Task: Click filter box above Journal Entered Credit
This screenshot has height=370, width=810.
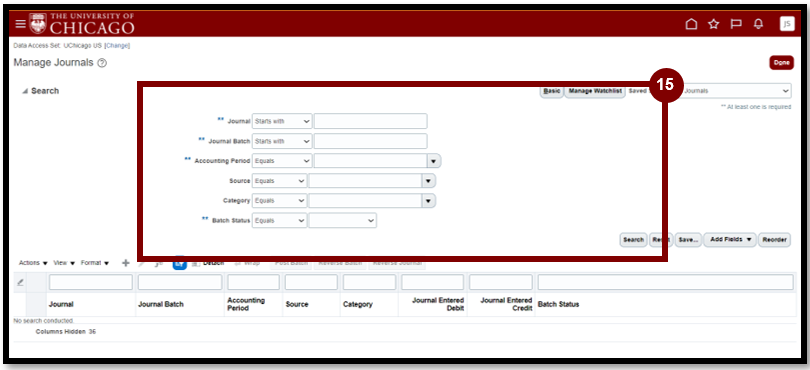Action: click(501, 282)
